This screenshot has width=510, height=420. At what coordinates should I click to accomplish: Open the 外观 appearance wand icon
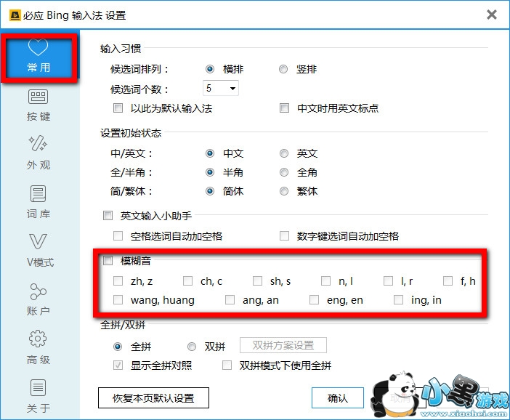39,153
